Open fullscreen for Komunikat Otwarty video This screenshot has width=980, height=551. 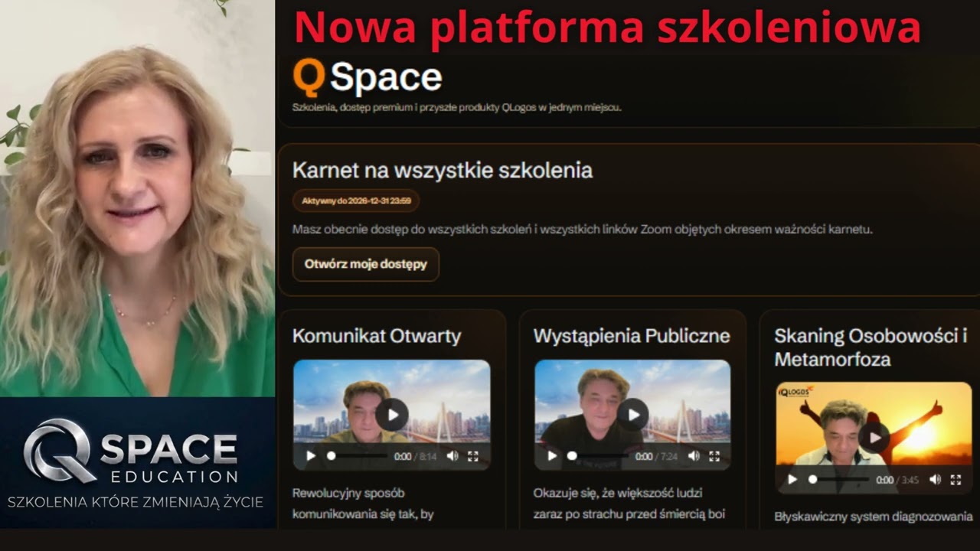[x=473, y=456]
